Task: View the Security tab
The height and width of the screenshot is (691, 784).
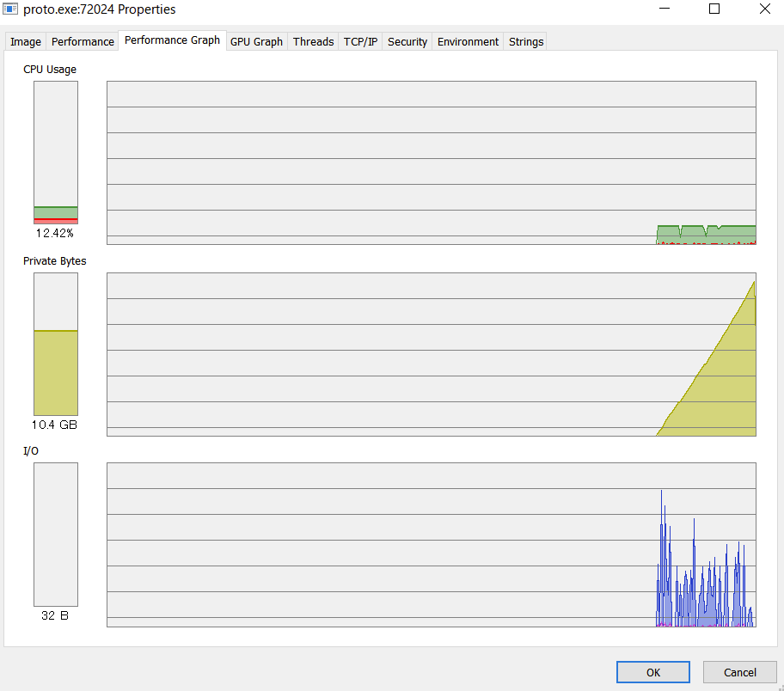Action: click(x=407, y=41)
